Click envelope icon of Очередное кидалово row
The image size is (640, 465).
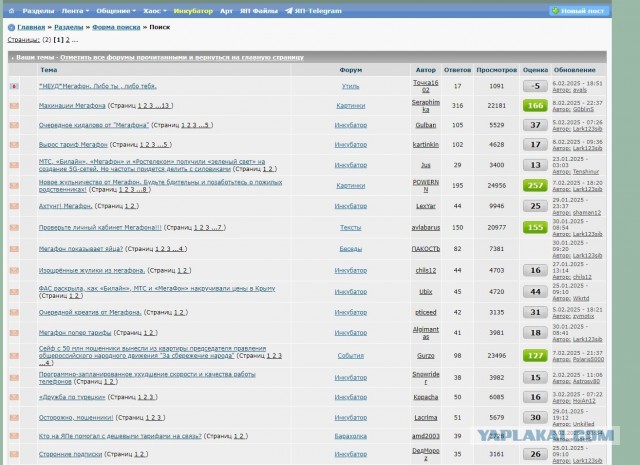[x=14, y=125]
